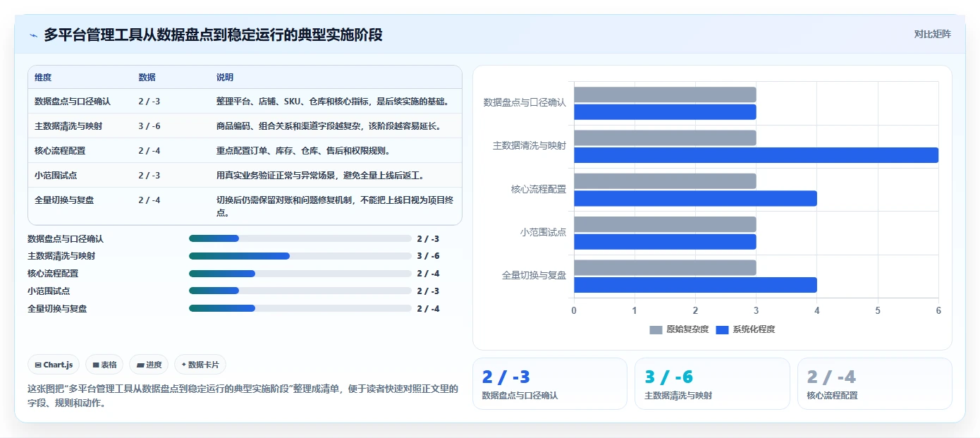The height and width of the screenshot is (438, 980).
Task: Click blue bar for 主数据清洗与映射 in chart
Action: click(x=756, y=155)
